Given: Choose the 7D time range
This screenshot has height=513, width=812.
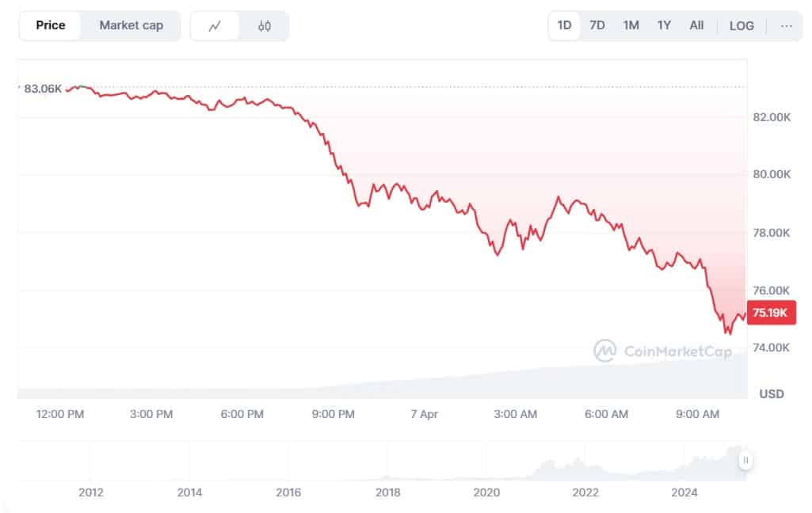Looking at the screenshot, I should 597,25.
